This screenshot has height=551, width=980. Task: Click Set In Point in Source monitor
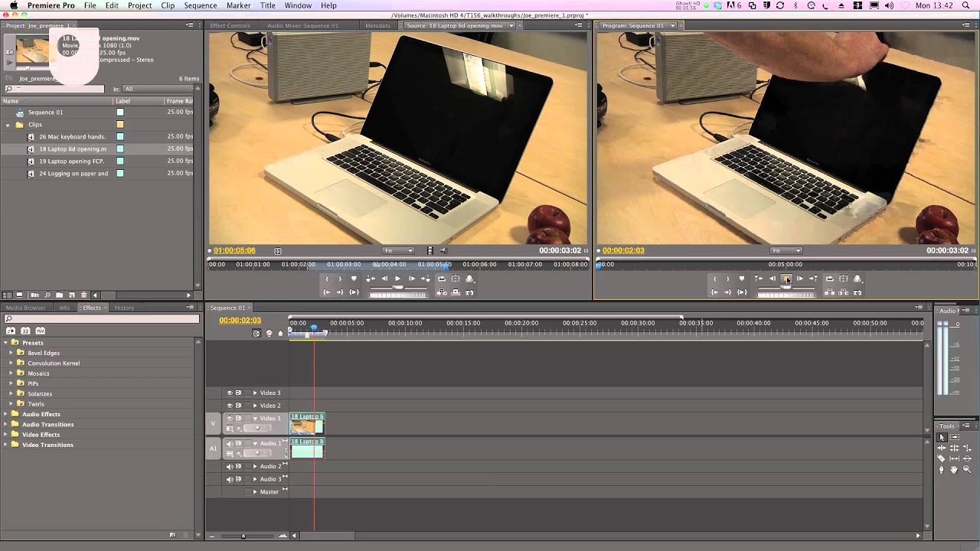click(x=327, y=279)
